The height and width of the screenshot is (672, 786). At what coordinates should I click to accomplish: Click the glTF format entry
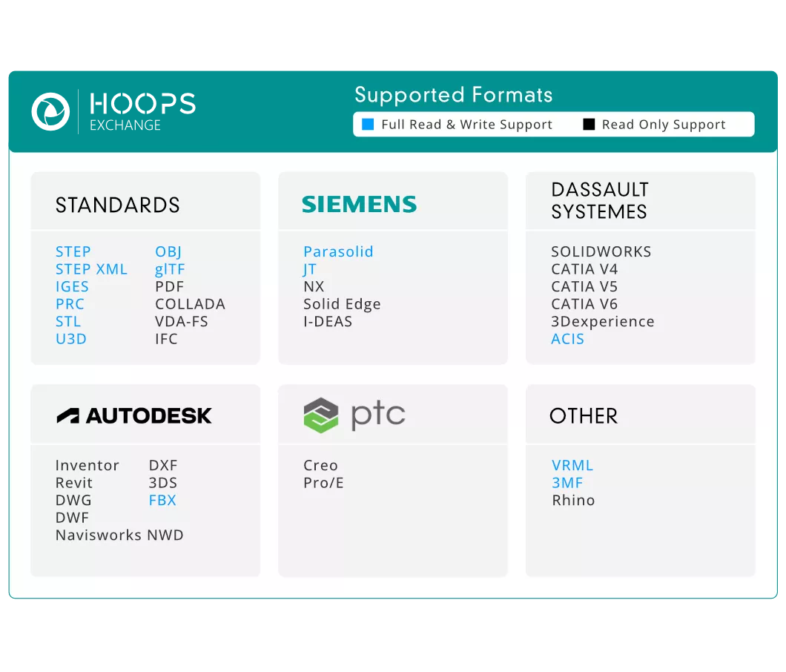[x=170, y=269]
